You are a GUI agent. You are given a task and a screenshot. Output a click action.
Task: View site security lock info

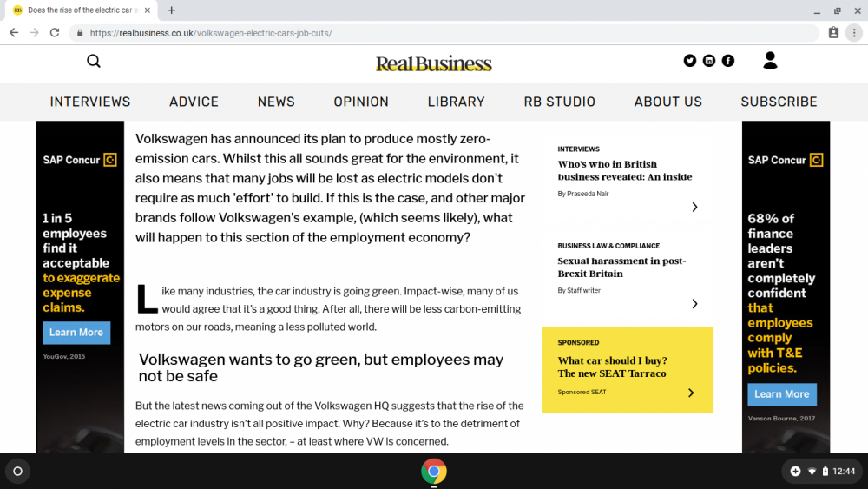point(80,33)
